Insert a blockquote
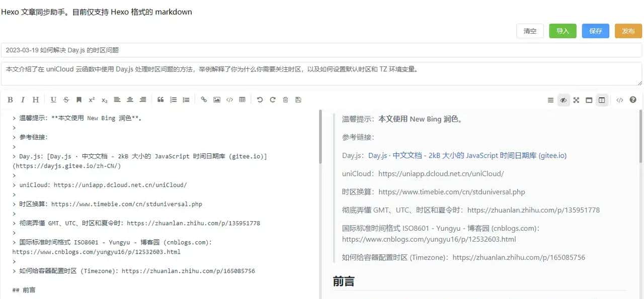The height and width of the screenshot is (299, 644). point(160,99)
